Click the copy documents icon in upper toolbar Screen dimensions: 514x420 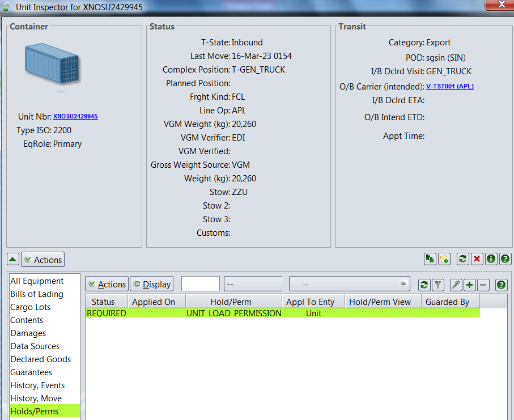tap(430, 259)
